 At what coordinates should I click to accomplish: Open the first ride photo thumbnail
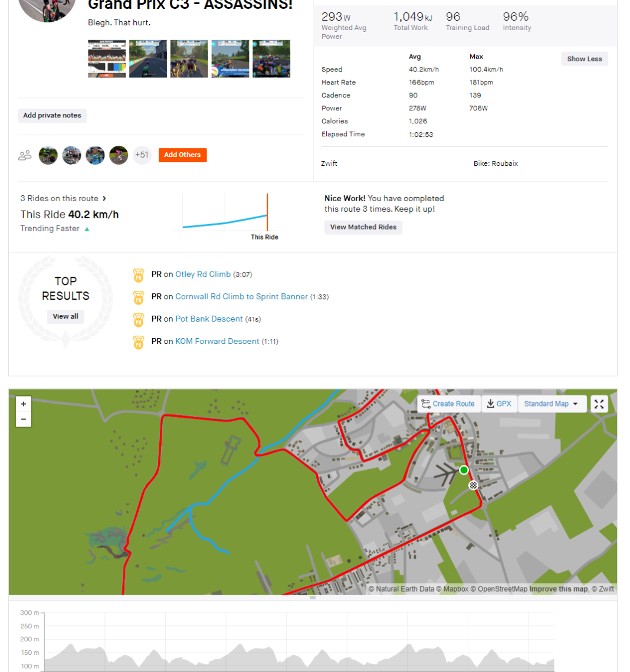[x=107, y=58]
